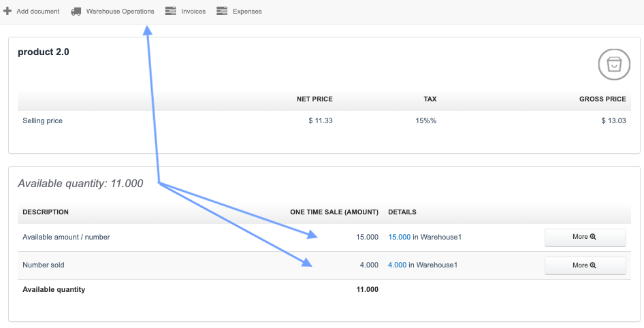The image size is (644, 328).
Task: Click magnifier icon in Available amount row
Action: click(593, 237)
